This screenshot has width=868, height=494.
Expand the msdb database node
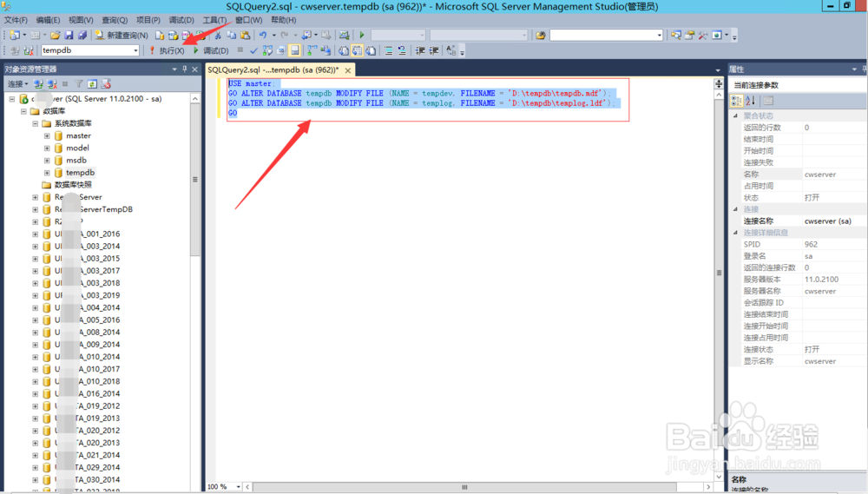point(47,160)
